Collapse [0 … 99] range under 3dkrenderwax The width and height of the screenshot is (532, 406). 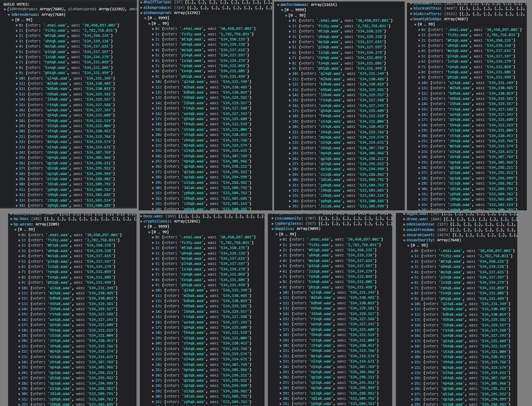[13, 20]
